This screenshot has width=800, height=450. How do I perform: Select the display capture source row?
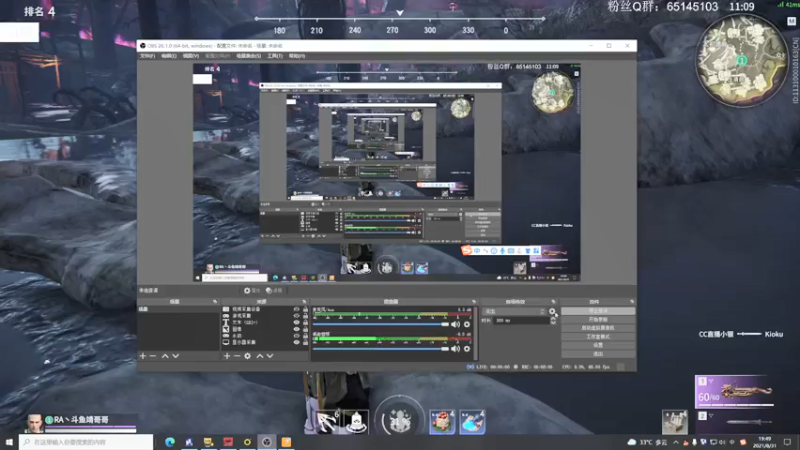pos(265,342)
